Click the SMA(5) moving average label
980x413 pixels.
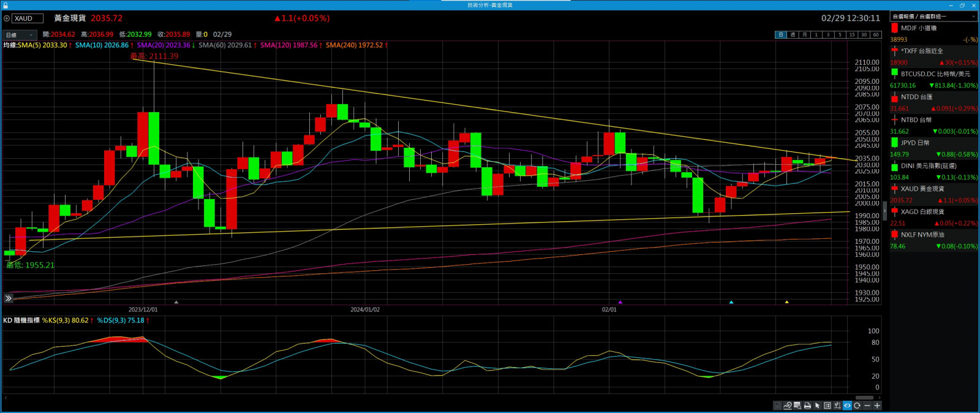click(x=43, y=45)
